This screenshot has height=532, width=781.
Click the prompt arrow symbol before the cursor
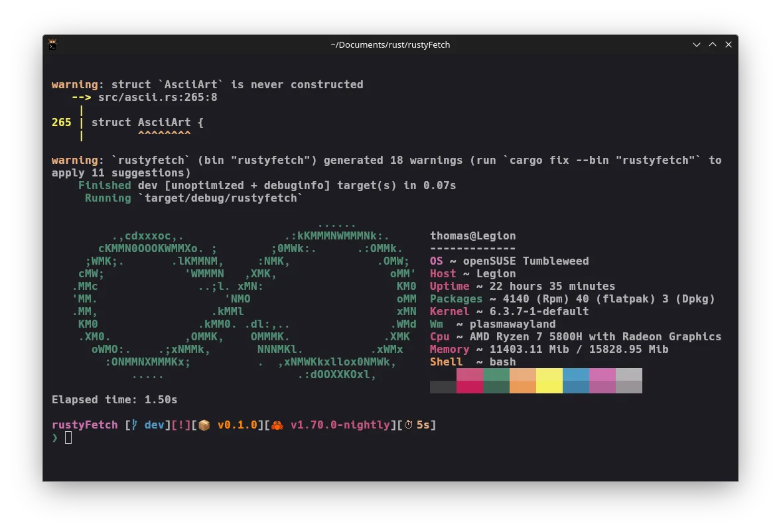(55, 438)
